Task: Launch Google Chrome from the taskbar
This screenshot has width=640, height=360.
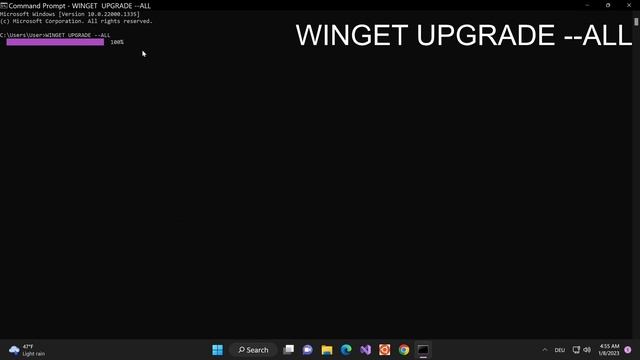Action: pyautogui.click(x=404, y=350)
